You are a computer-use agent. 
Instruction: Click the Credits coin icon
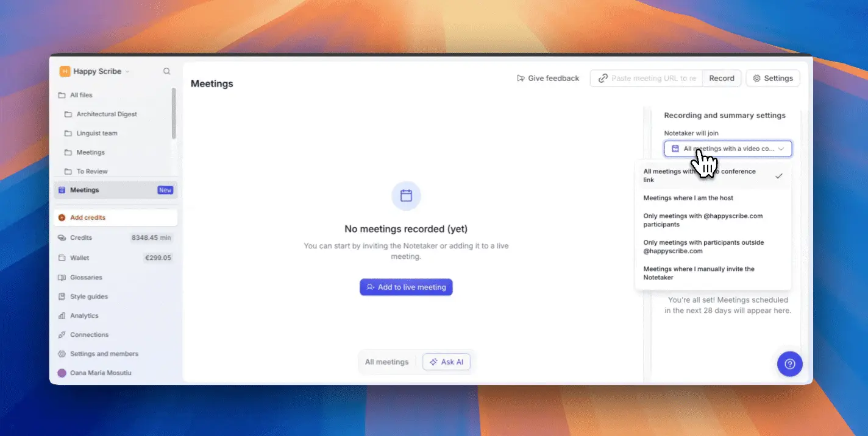coord(62,237)
